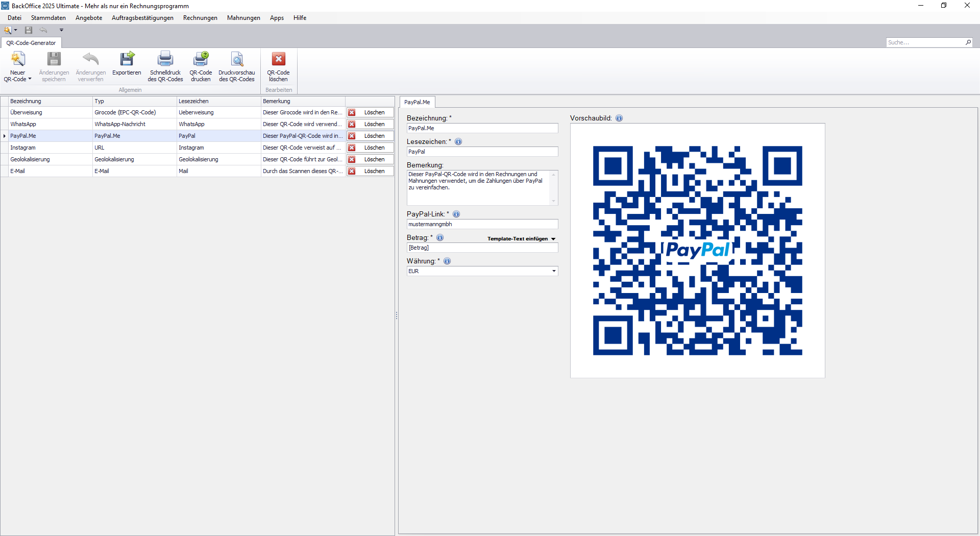The width and height of the screenshot is (980, 536).
Task: Sort by Lesezeichen column header
Action: coord(219,101)
